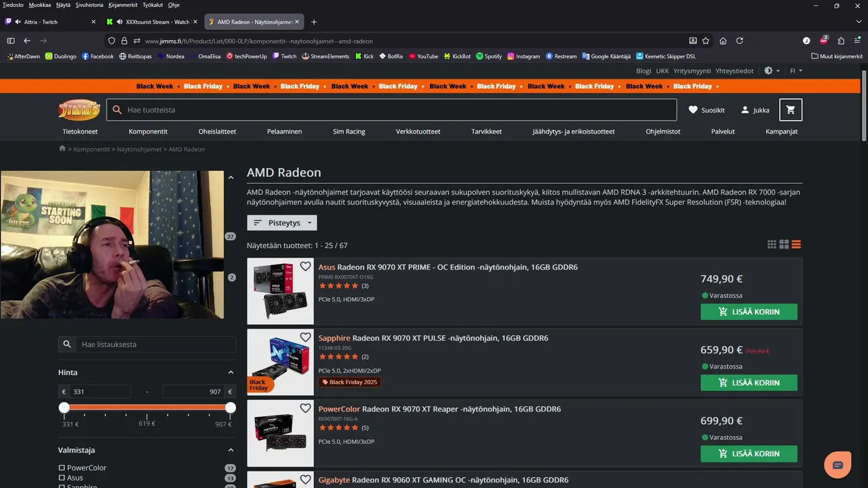
Task: Open the Yritysmyynti link
Action: click(x=692, y=70)
